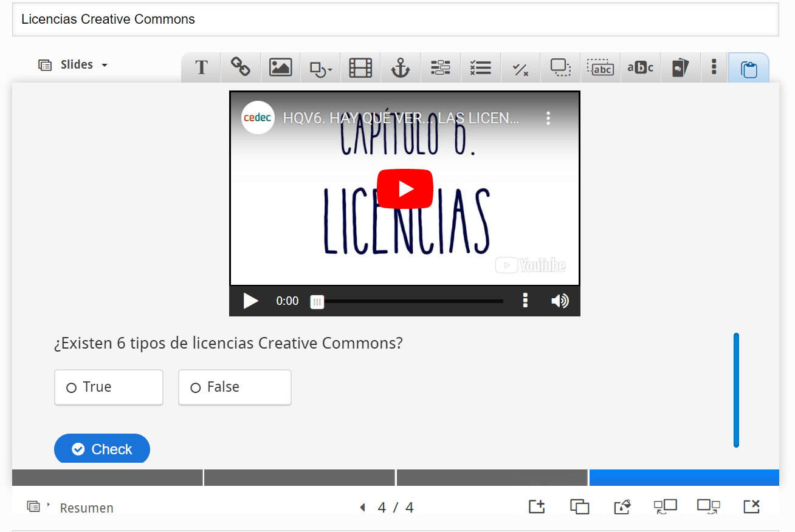Select the True answer option
The image size is (795, 532).
pos(109,387)
